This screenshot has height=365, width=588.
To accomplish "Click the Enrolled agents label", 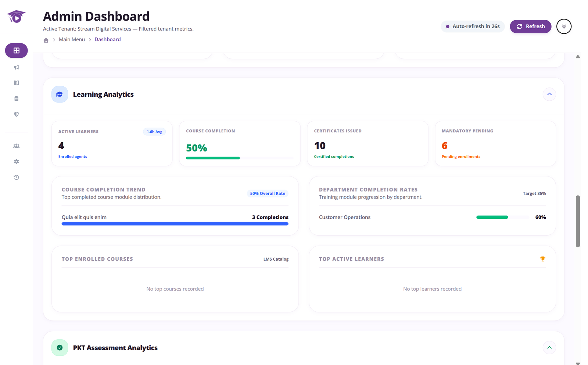I will (73, 157).
